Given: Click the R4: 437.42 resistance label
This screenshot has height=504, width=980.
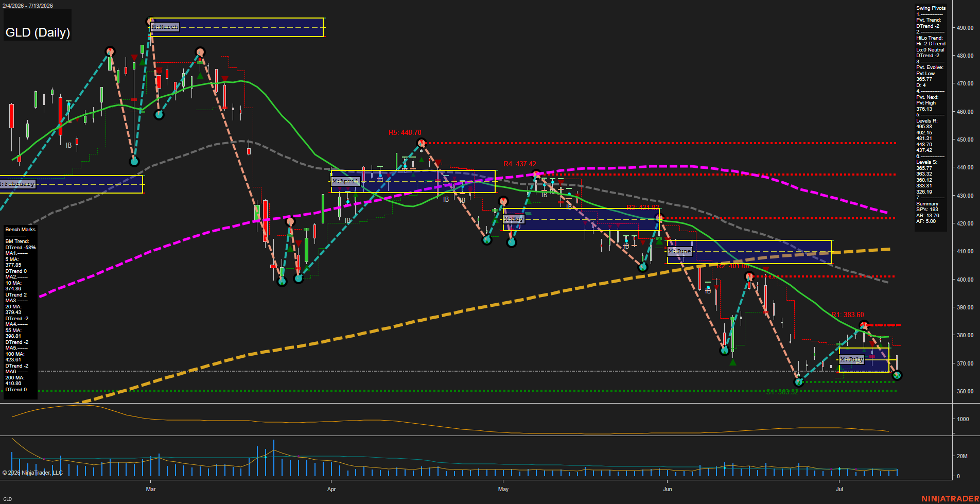Looking at the screenshot, I should click(x=520, y=164).
